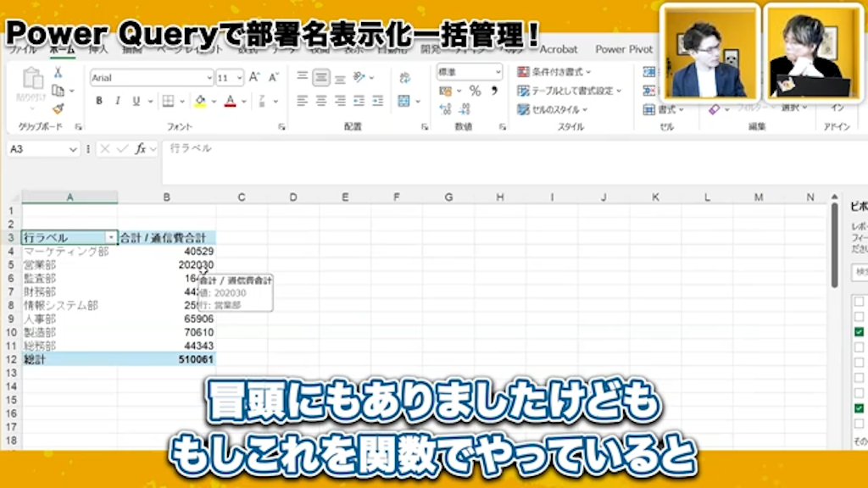Apply underline using the U icon

point(136,101)
